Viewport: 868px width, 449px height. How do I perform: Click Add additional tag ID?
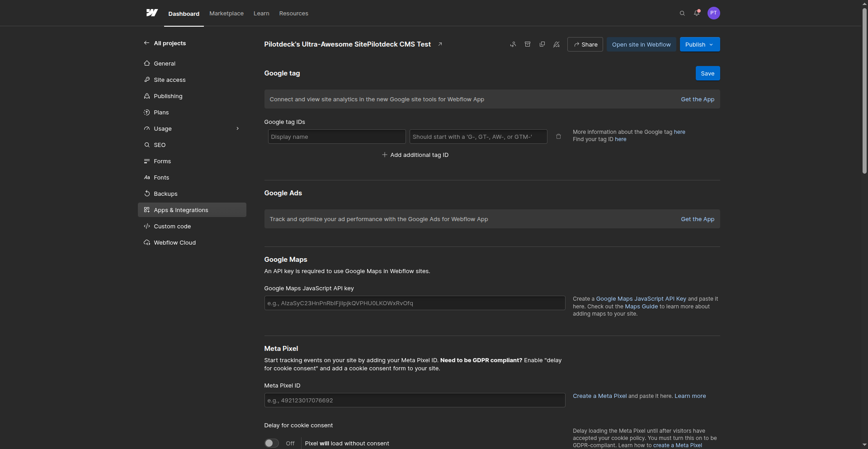click(x=415, y=155)
